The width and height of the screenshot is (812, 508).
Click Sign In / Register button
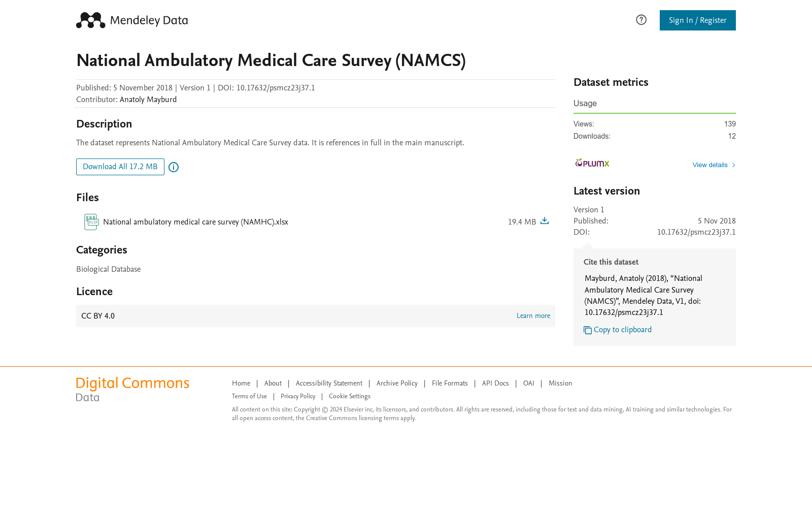(698, 20)
